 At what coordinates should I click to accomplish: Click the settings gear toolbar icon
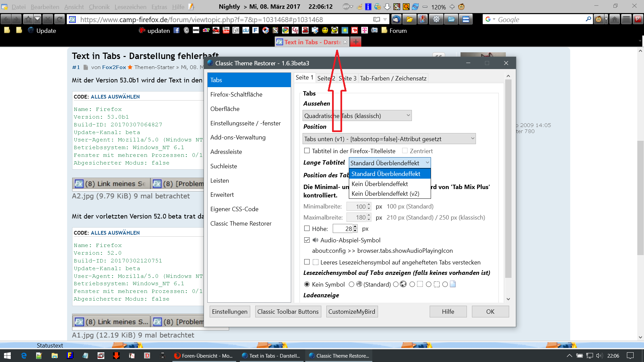pyautogui.click(x=436, y=19)
